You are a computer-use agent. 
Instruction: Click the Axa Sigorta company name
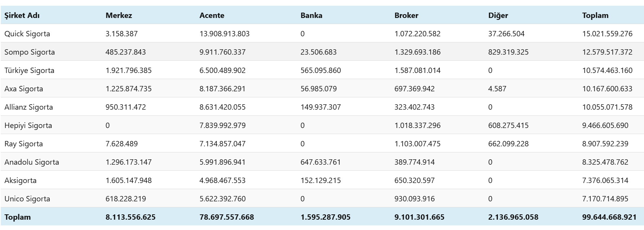coord(24,89)
